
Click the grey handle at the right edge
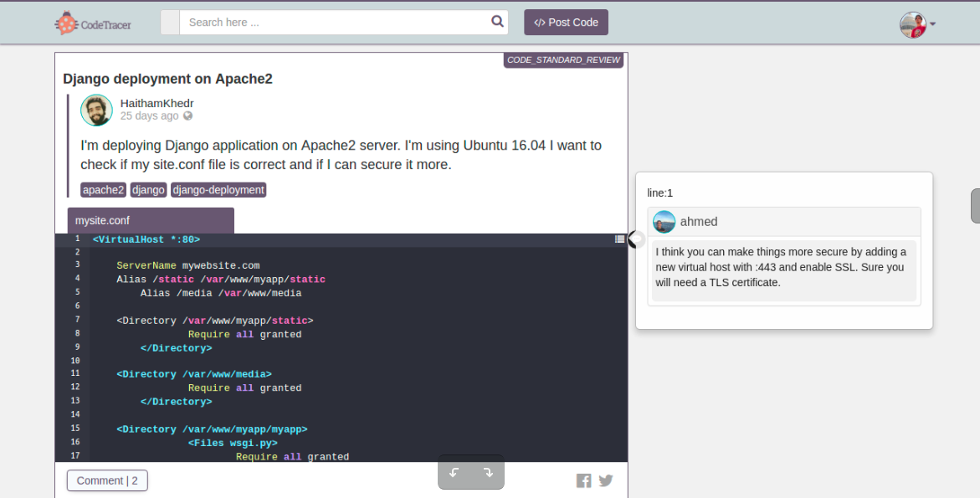(x=975, y=206)
